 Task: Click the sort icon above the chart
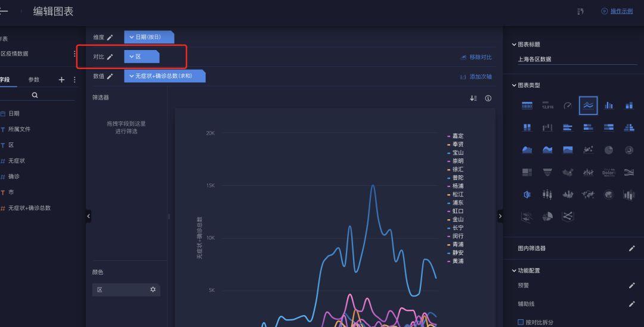click(x=473, y=98)
